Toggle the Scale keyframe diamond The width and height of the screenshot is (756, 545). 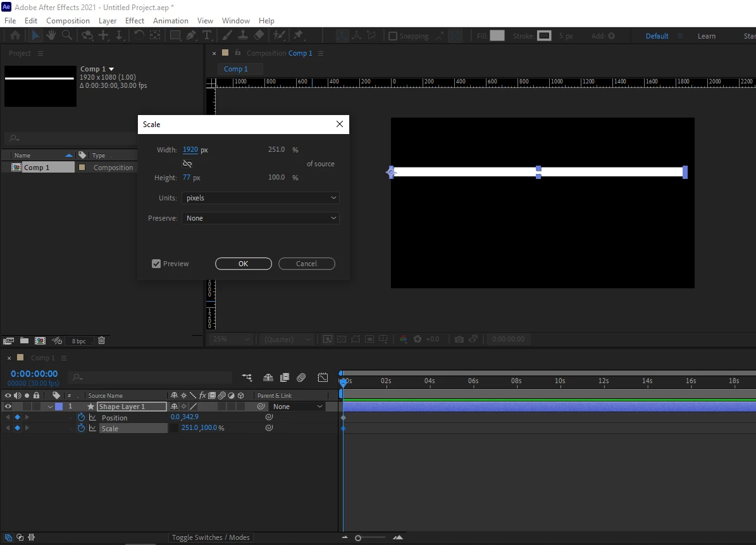17,428
